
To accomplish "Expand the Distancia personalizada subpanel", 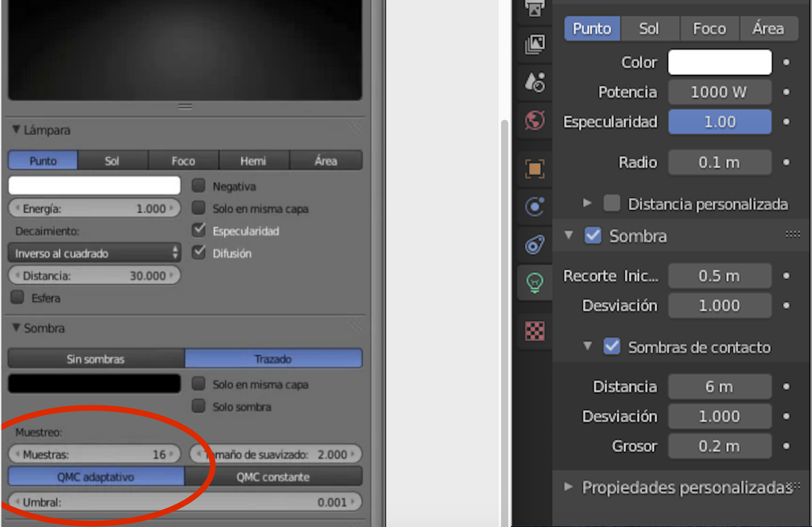I will [587, 203].
